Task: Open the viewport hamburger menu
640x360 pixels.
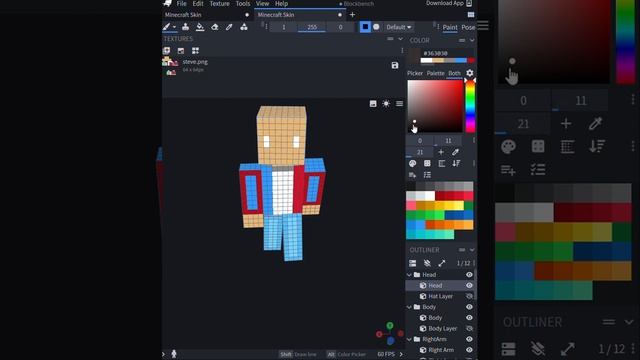Action: 400,104
